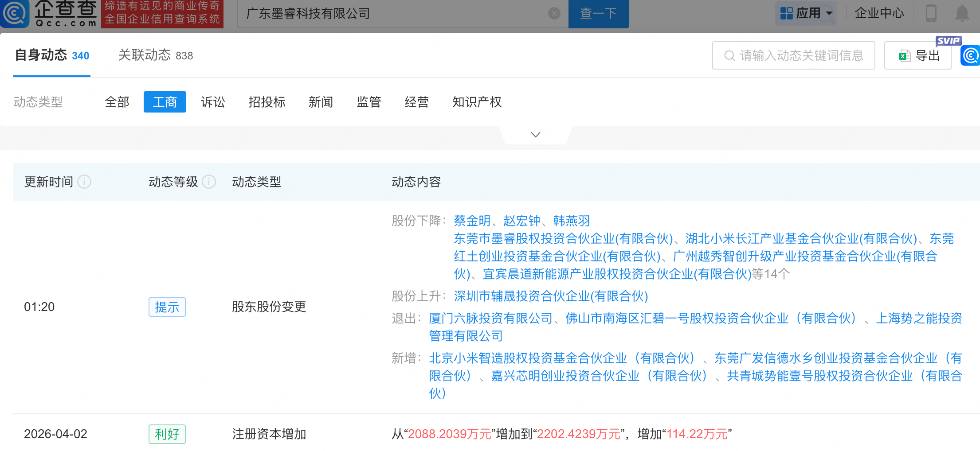This screenshot has height=451, width=980.
Task: Click the Qcc.com logo icon
Action: click(x=15, y=13)
